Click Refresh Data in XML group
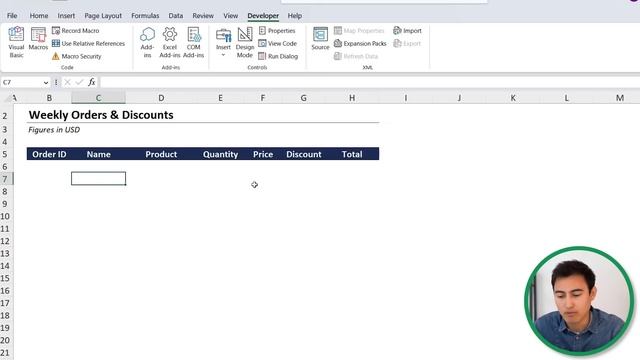The width and height of the screenshot is (640, 360). pos(356,56)
